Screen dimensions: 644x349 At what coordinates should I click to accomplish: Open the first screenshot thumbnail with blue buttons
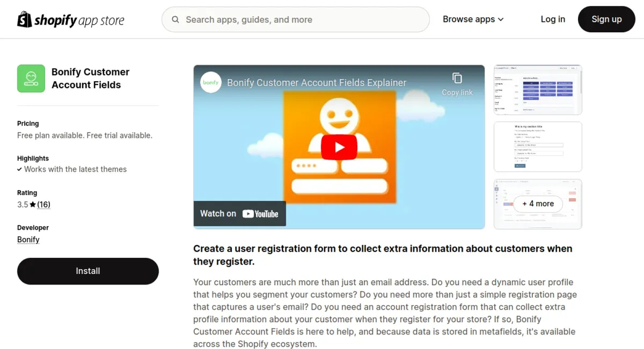538,90
